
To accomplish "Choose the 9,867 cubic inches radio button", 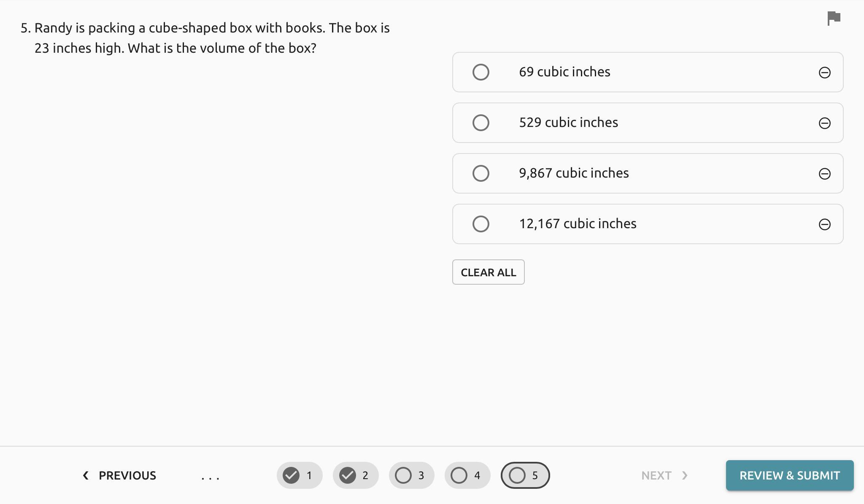I will (x=481, y=173).
